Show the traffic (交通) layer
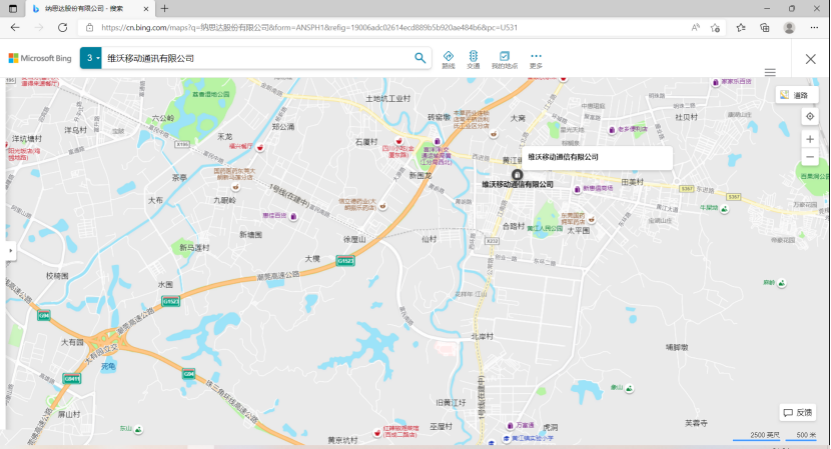 (x=473, y=59)
